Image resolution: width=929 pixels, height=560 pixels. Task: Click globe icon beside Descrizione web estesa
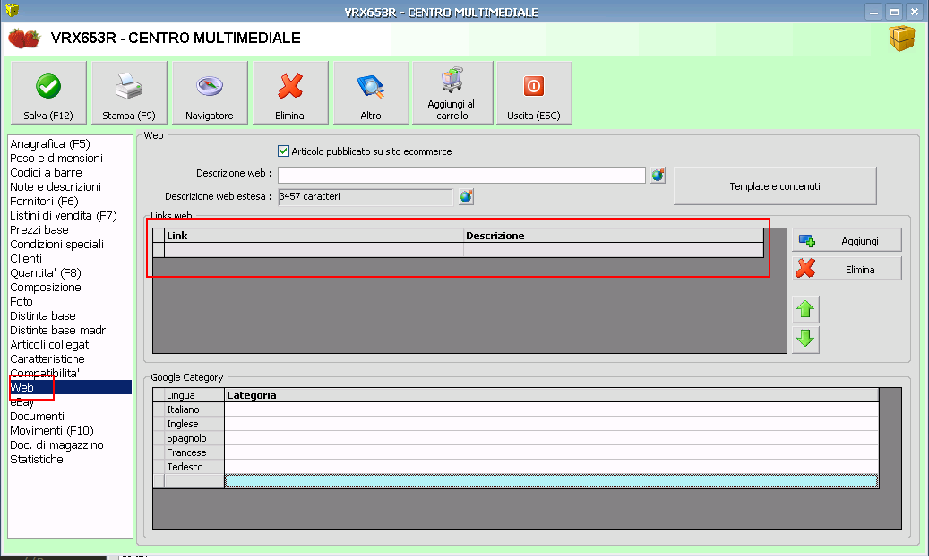[466, 196]
